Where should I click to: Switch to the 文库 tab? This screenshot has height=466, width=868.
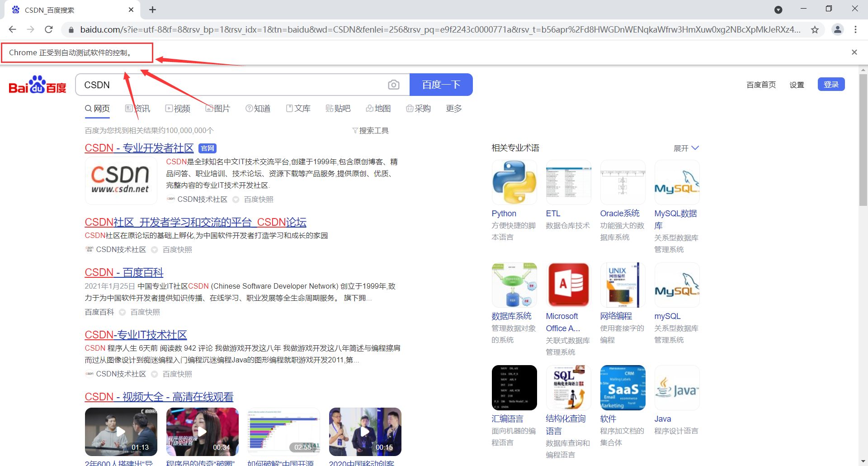[x=298, y=109]
